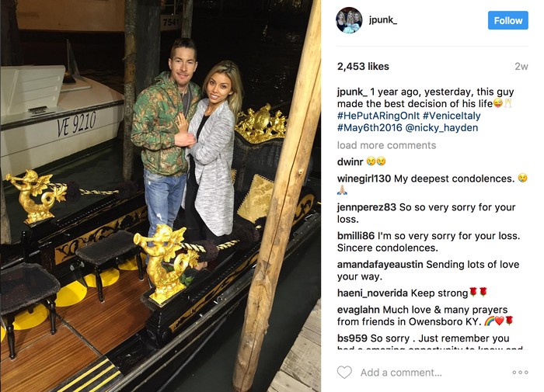Click the heart like icon
This screenshot has height=392, width=544.
pyautogui.click(x=344, y=373)
